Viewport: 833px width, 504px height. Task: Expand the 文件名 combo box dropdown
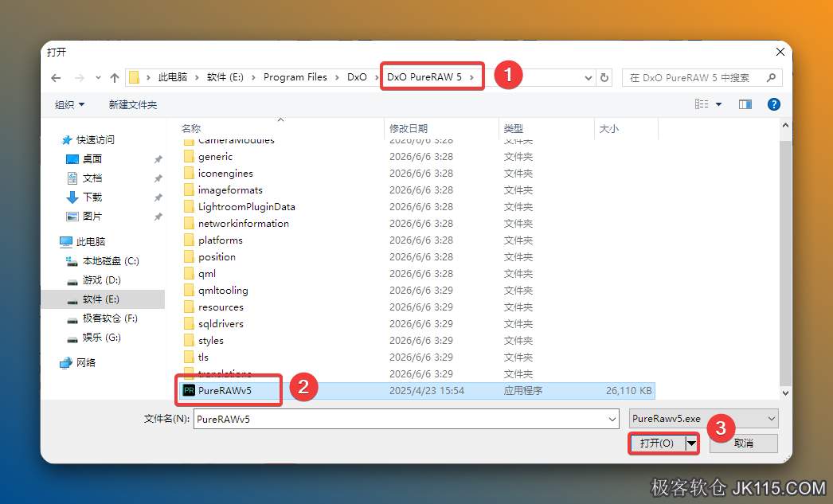[x=612, y=420]
